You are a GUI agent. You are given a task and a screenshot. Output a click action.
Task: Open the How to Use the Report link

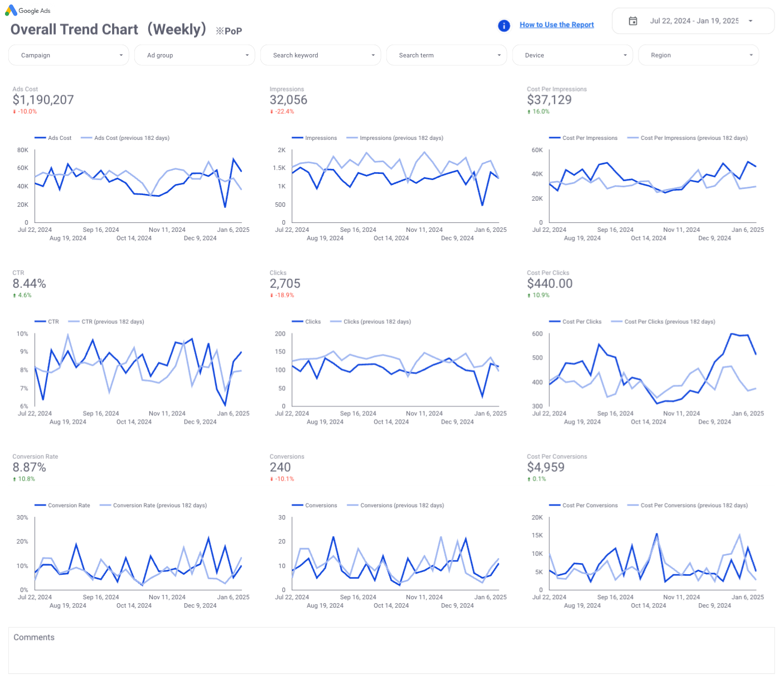pyautogui.click(x=556, y=25)
